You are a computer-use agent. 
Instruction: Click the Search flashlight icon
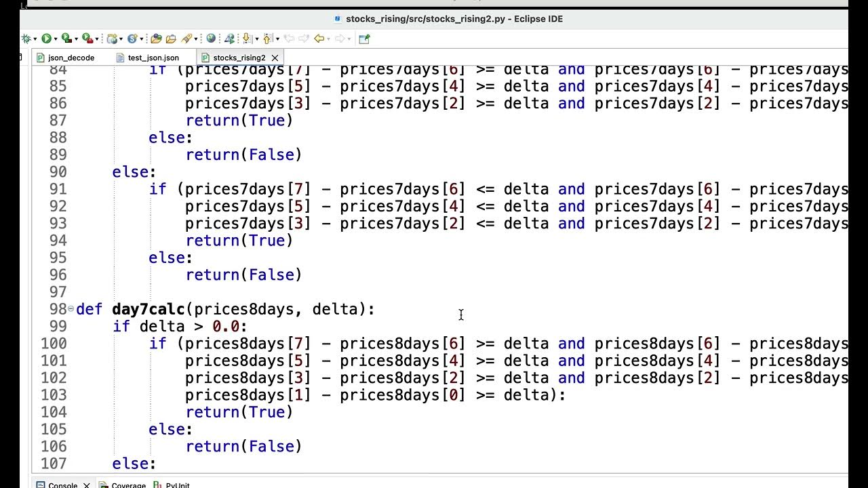[186, 39]
